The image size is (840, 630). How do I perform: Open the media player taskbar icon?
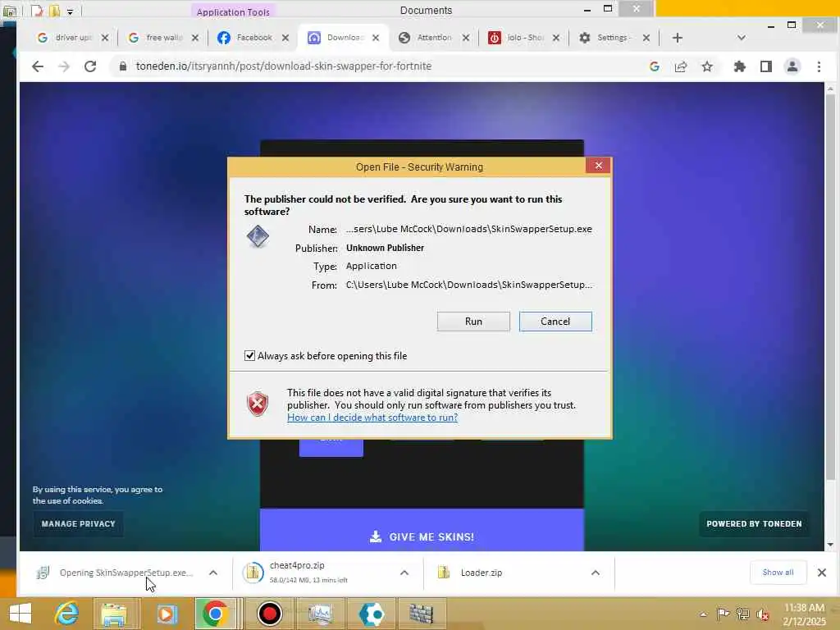click(167, 614)
